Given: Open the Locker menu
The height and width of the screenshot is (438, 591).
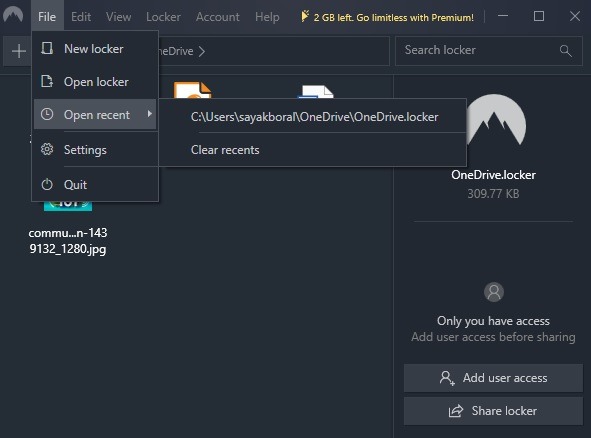Looking at the screenshot, I should pos(163,17).
